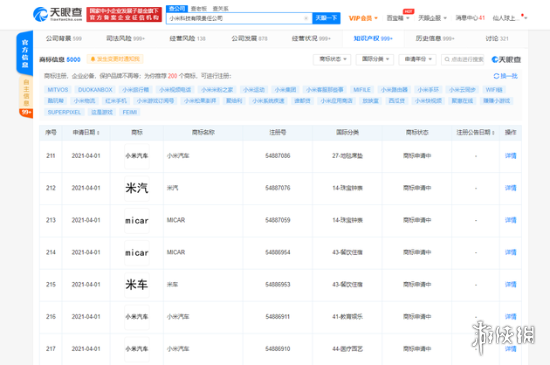Open the 米汽 trademark logo thumbnail
This screenshot has height=365, width=550.
click(137, 188)
